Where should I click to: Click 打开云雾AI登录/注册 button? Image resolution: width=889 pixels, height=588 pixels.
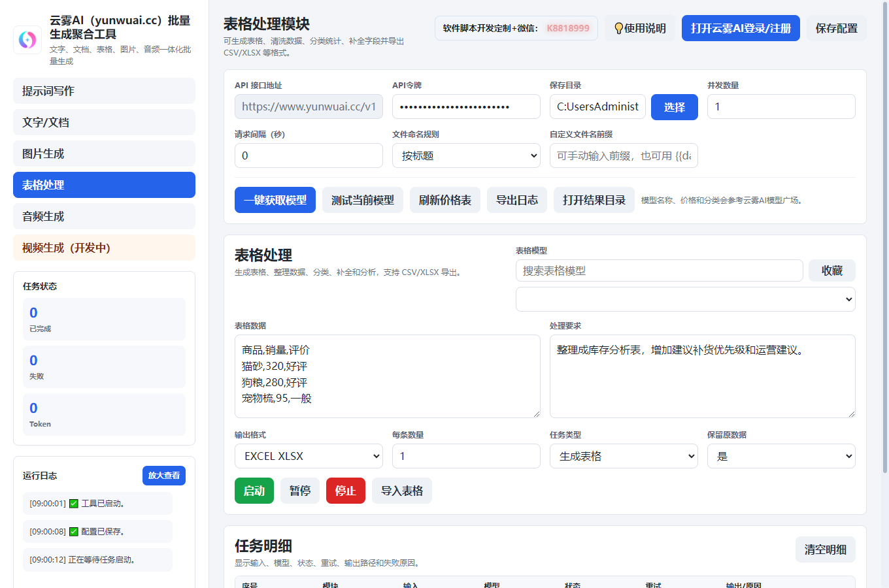pos(741,28)
